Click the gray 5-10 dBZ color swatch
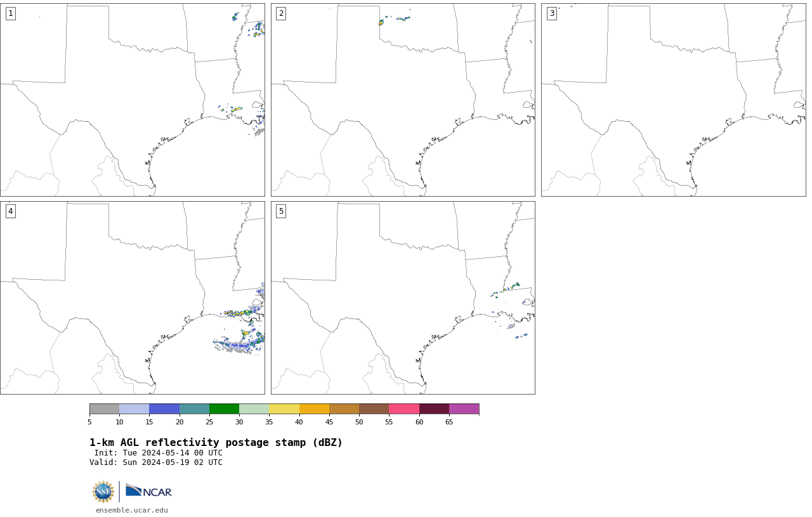The image size is (812, 517). pos(105,409)
